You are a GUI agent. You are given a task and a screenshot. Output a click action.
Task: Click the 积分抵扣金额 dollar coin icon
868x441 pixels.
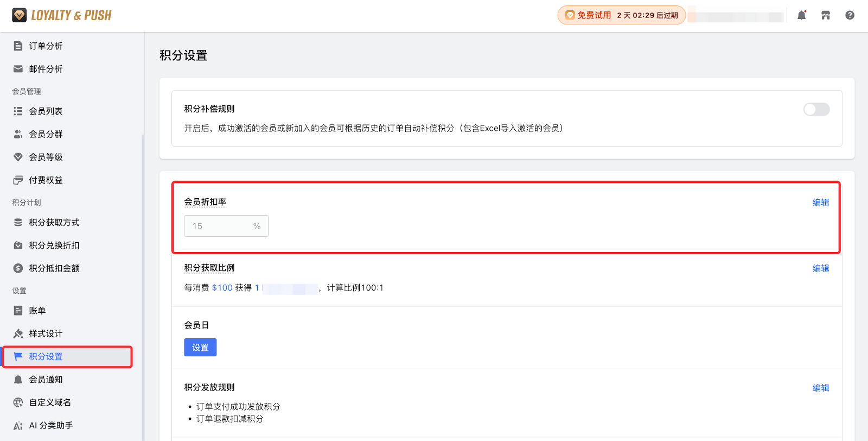pyautogui.click(x=18, y=268)
